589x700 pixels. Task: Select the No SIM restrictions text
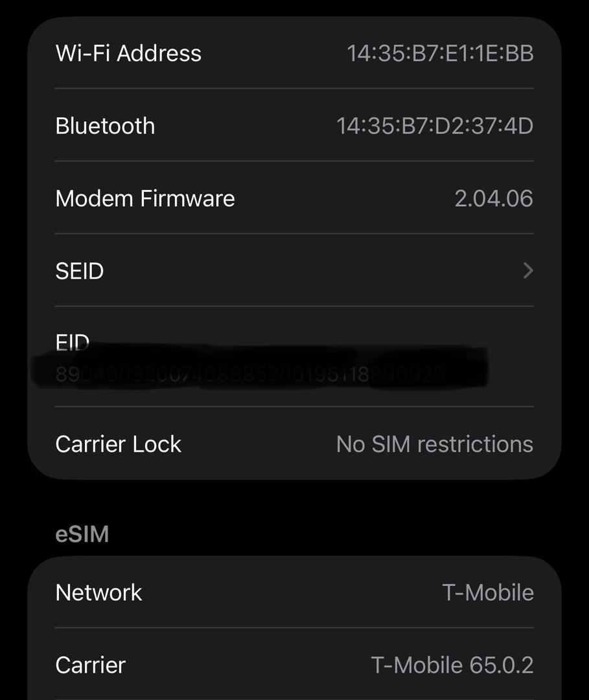[435, 444]
